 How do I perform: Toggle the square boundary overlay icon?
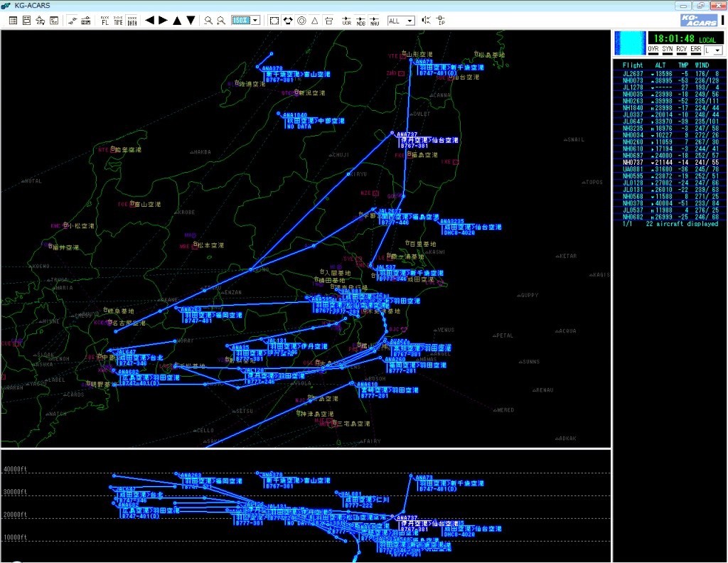(274, 21)
